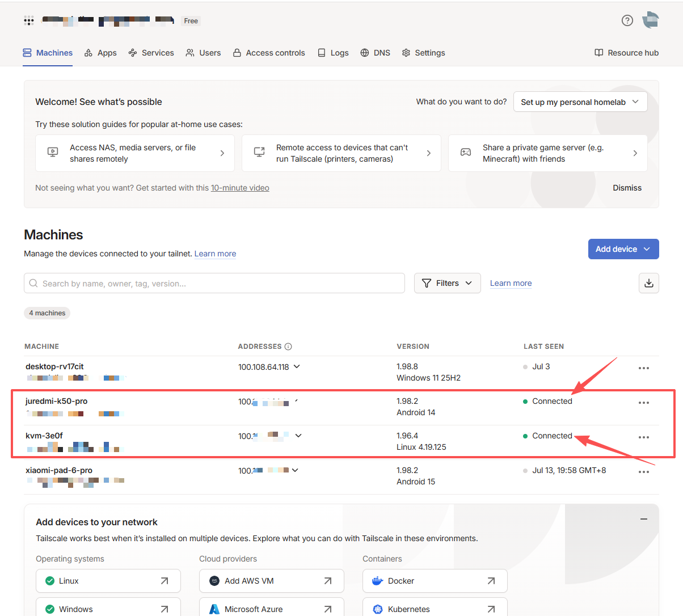This screenshot has width=683, height=616.
Task: Expand addresses for xiaomi-pad-6-pro
Action: pos(295,470)
